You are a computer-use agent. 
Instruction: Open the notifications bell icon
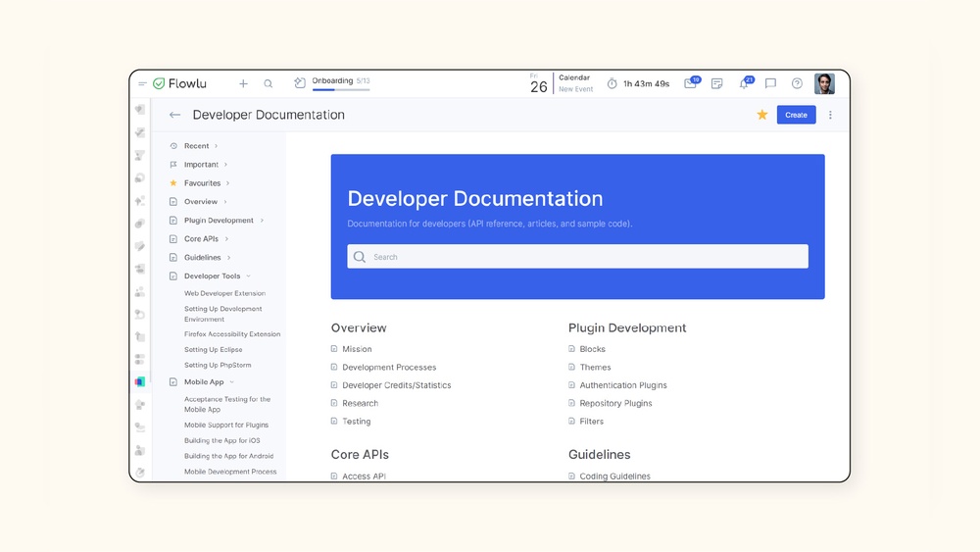(x=744, y=84)
